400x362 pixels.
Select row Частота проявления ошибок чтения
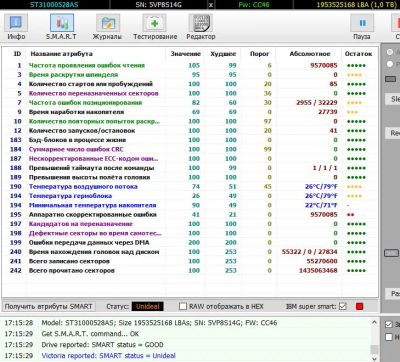(190, 65)
